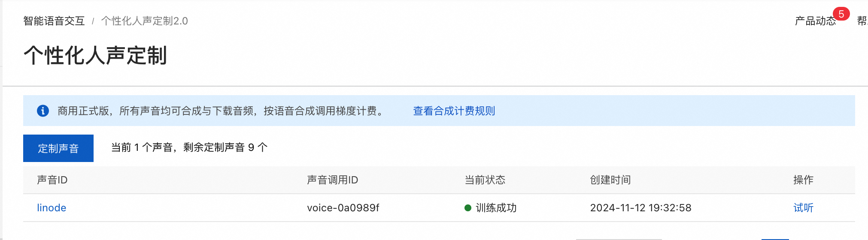Click the 当前状态 column header
The width and height of the screenshot is (868, 240).
[485, 180]
